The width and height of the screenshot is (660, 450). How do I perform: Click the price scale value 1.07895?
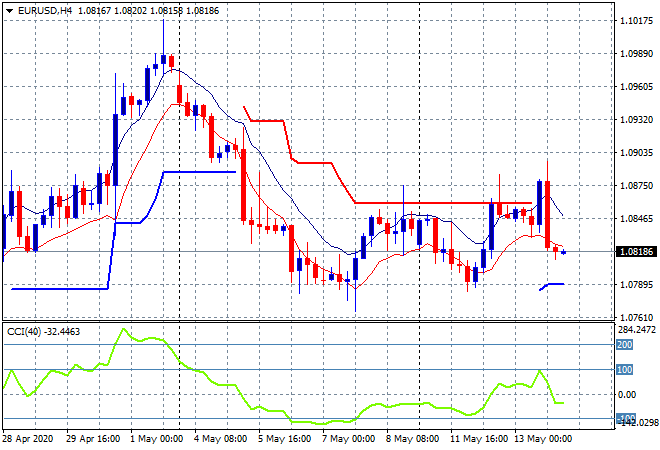[x=637, y=285]
